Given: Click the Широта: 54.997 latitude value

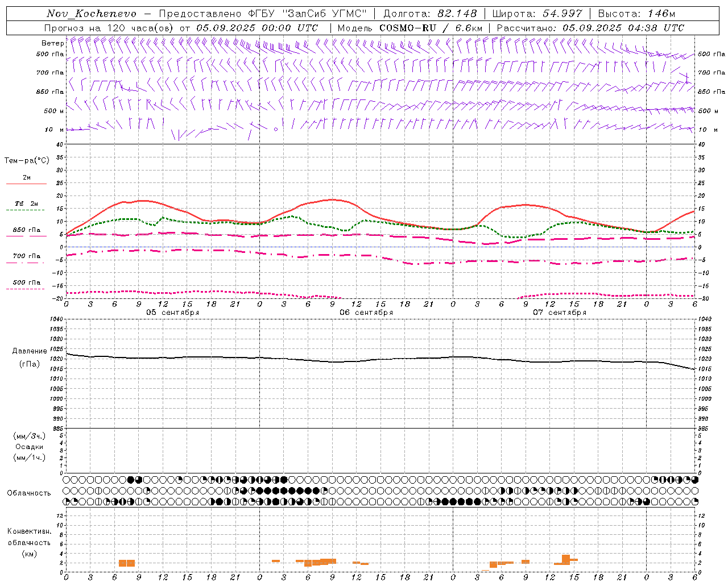Looking at the screenshot, I should pyautogui.click(x=537, y=14).
